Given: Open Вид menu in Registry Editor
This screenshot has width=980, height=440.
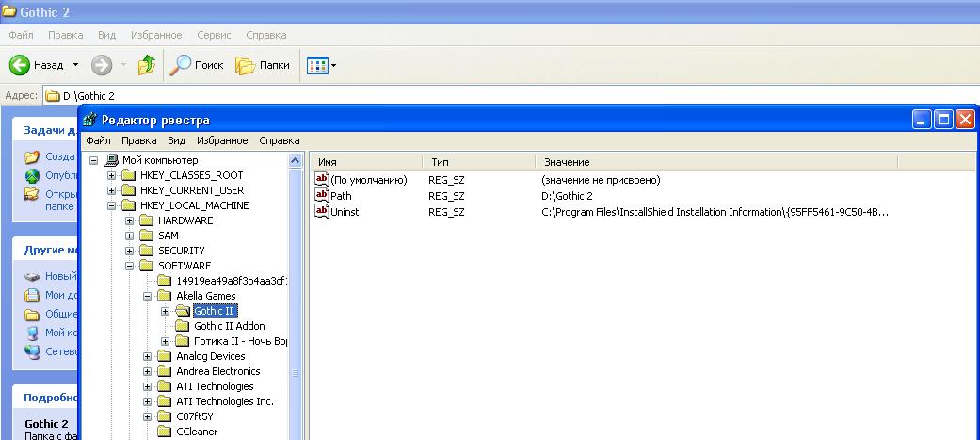Looking at the screenshot, I should pos(176,140).
